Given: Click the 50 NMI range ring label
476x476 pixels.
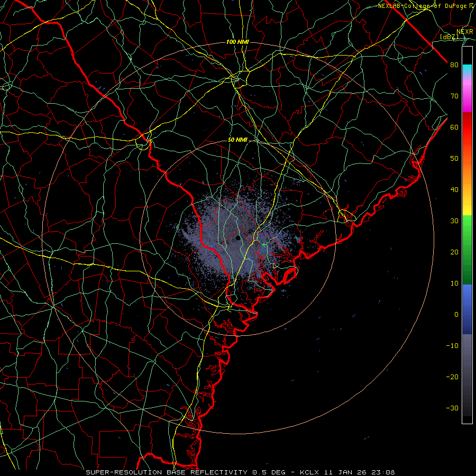Looking at the screenshot, I should 237,140.
